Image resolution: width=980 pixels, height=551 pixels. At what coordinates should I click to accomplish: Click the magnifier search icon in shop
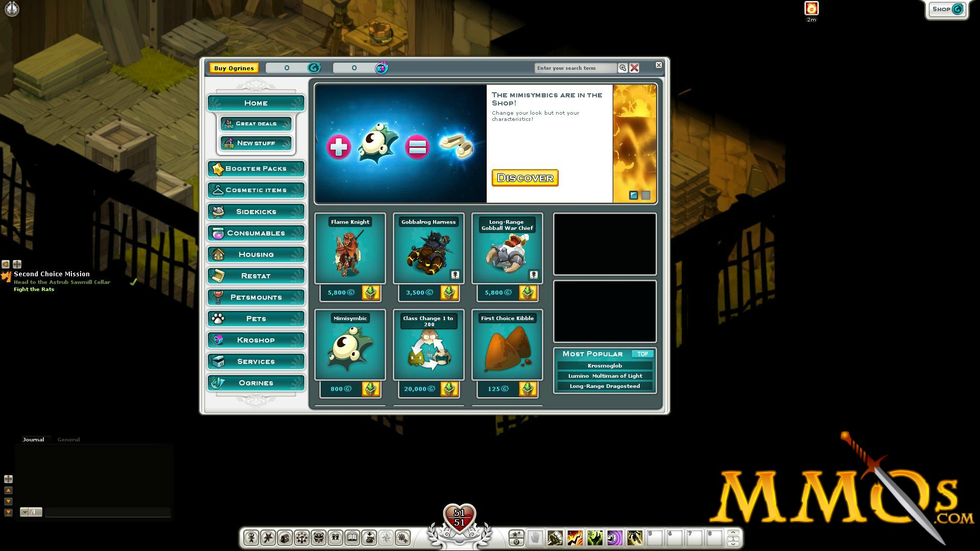622,68
